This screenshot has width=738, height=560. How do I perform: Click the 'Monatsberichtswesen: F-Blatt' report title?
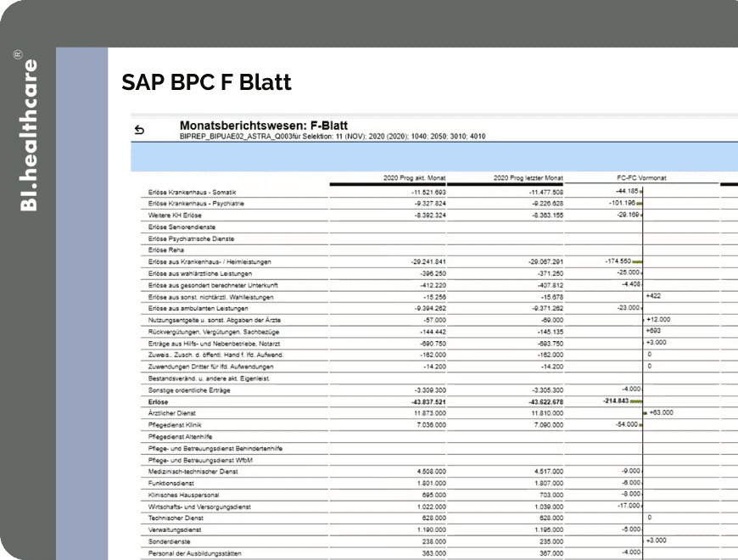pyautogui.click(x=264, y=126)
